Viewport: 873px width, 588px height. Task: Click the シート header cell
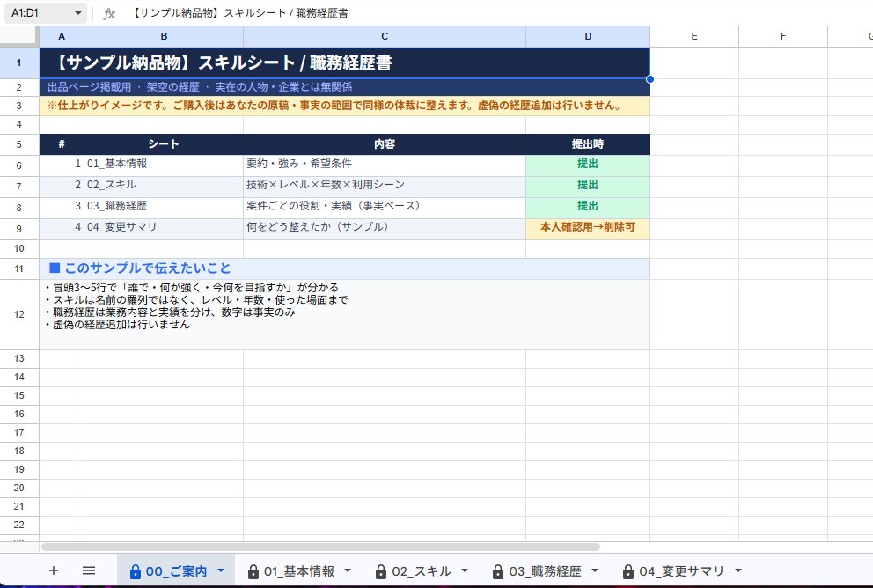[x=164, y=144]
